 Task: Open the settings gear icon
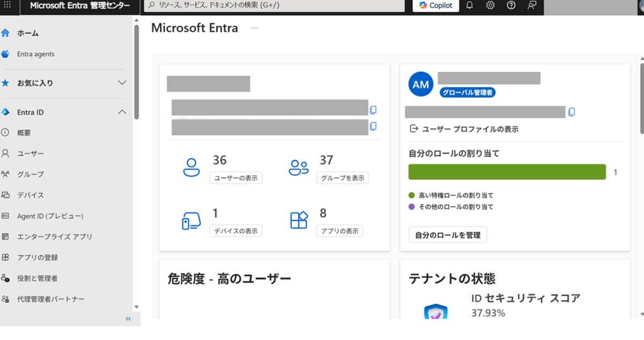pos(490,5)
